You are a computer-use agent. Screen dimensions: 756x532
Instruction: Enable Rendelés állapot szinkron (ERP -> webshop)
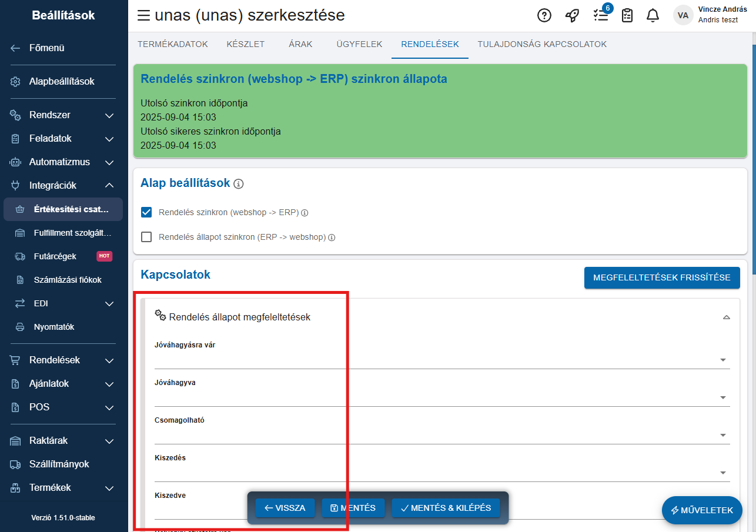pyautogui.click(x=147, y=237)
